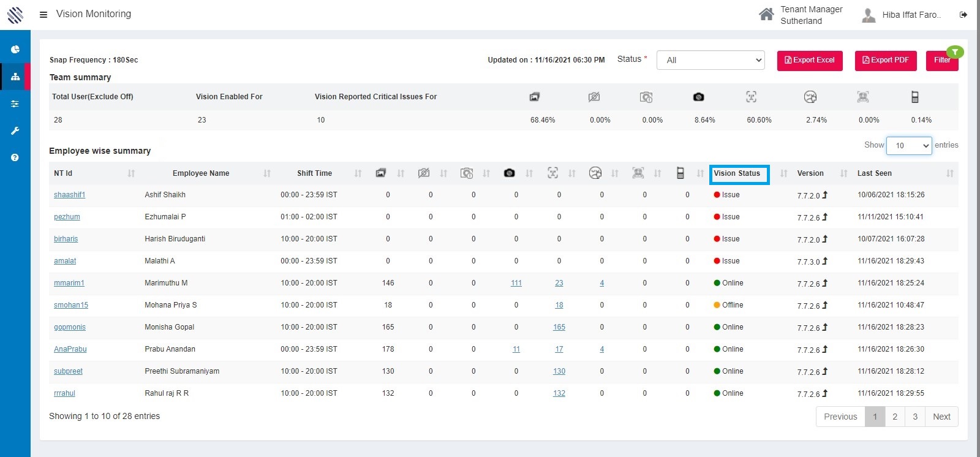The image size is (980, 457).
Task: Click the image gallery icon in Team summary
Action: coord(535,97)
